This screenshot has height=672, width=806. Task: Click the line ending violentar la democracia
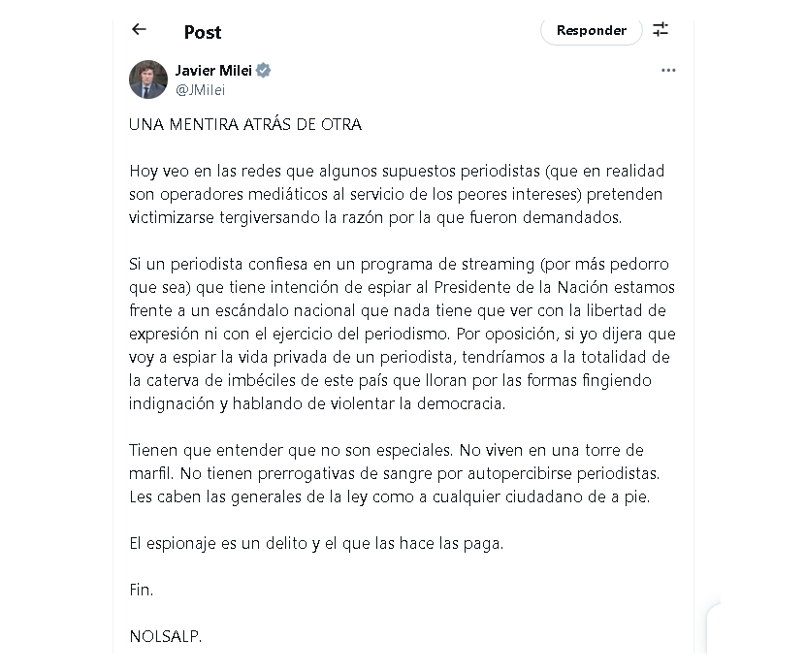(317, 403)
